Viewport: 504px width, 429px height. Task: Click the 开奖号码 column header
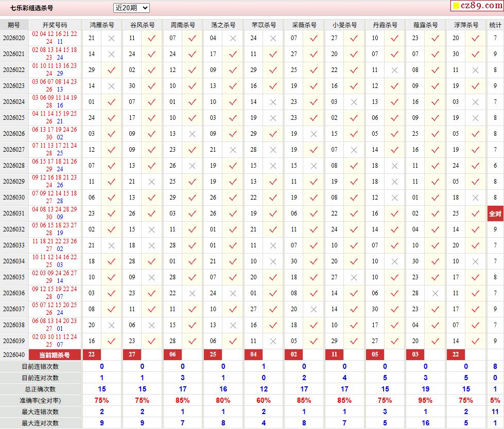pos(55,25)
